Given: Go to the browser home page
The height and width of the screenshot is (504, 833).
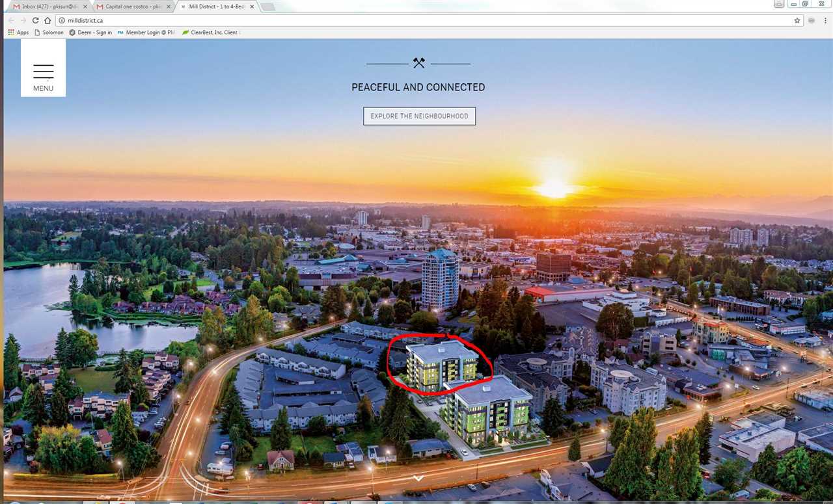Looking at the screenshot, I should pyautogui.click(x=48, y=20).
